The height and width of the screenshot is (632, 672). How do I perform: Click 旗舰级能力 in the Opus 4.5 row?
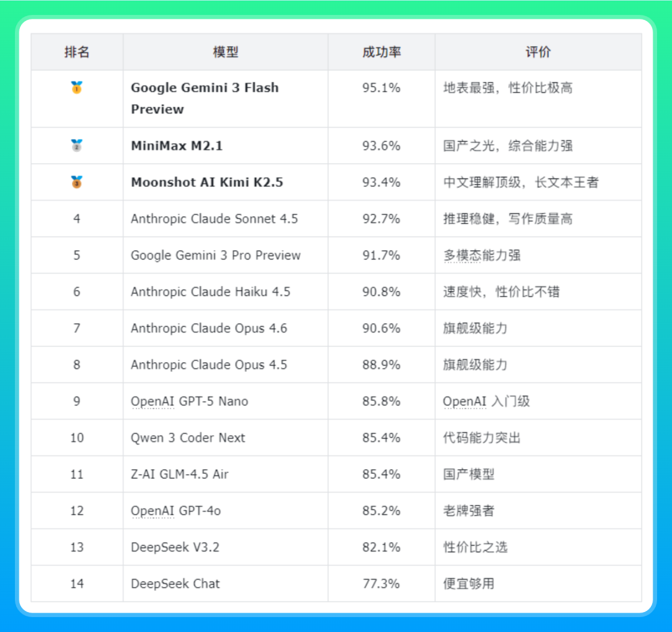475,365
